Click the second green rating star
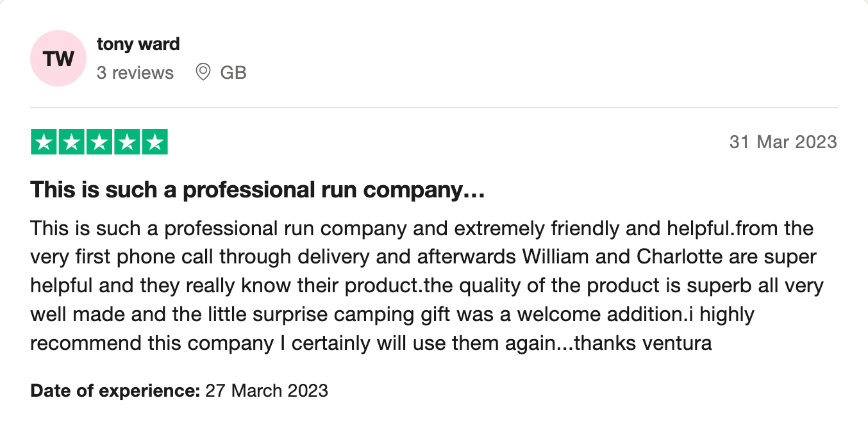 (x=72, y=142)
